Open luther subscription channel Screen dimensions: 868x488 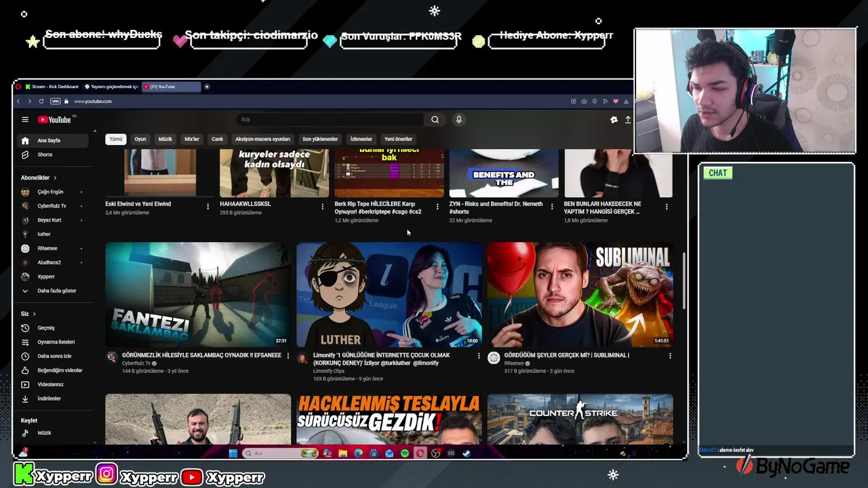(54, 234)
